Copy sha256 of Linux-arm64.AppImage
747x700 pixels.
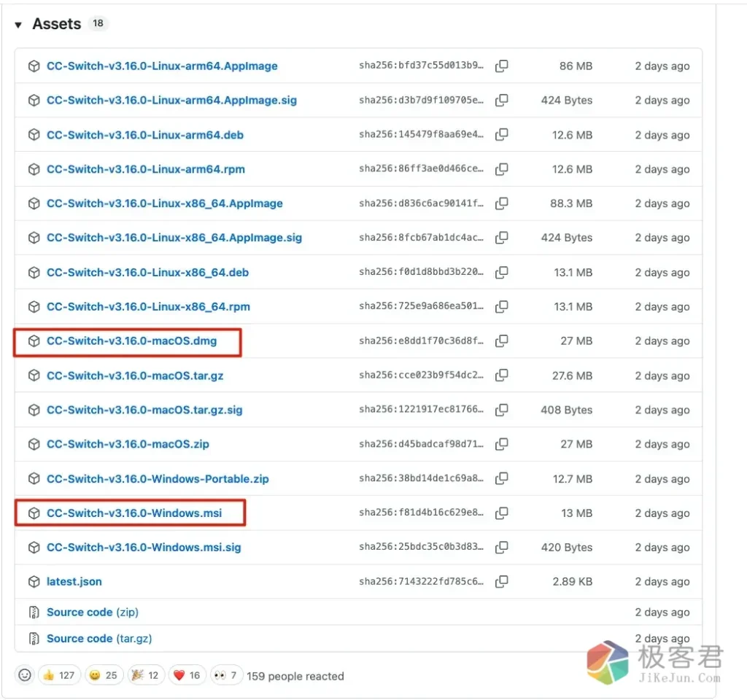pyautogui.click(x=502, y=66)
